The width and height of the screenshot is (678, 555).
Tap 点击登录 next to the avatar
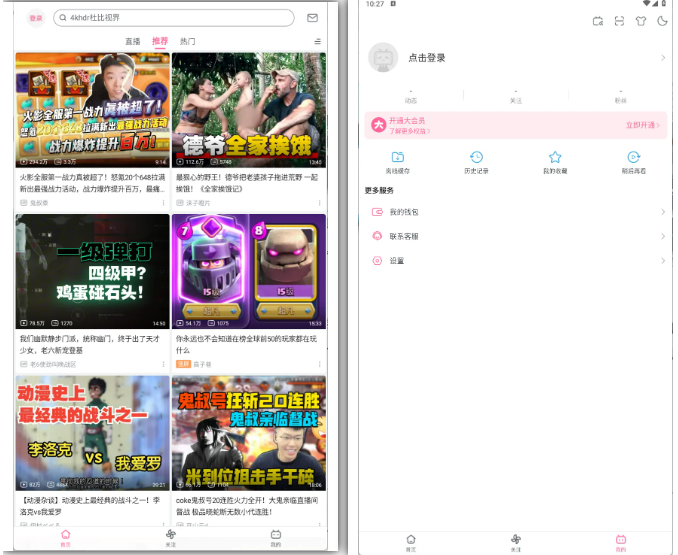(427, 58)
